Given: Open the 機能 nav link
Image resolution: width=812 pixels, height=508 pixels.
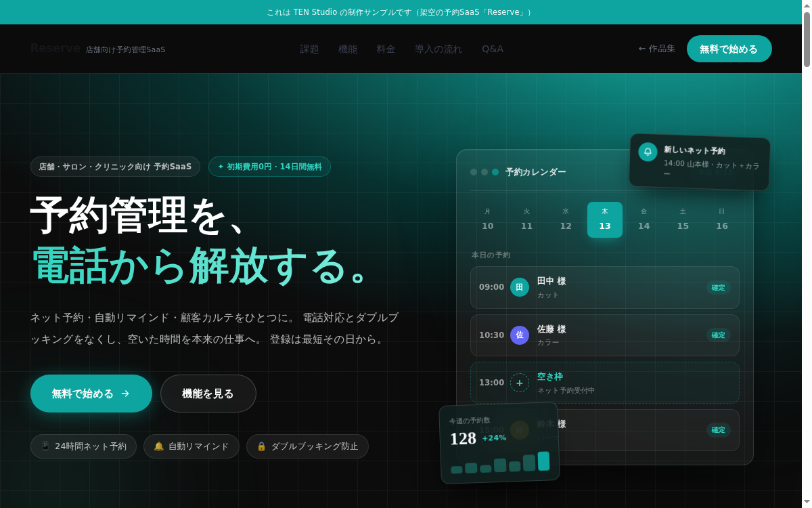Looking at the screenshot, I should (x=348, y=49).
